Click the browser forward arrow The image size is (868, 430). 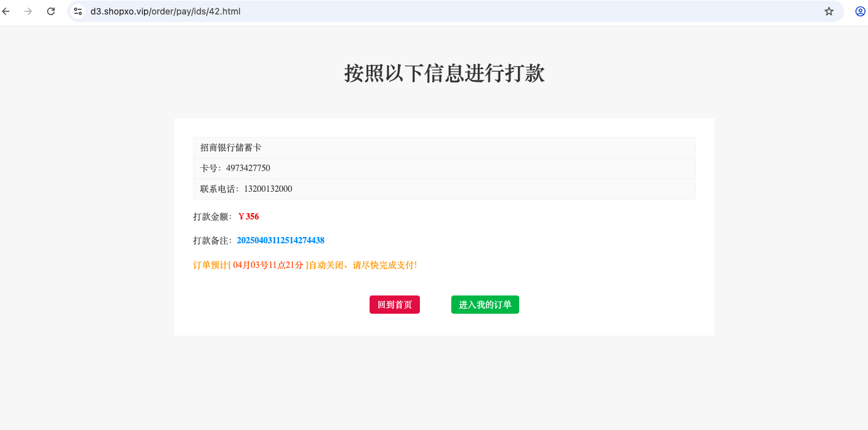28,11
